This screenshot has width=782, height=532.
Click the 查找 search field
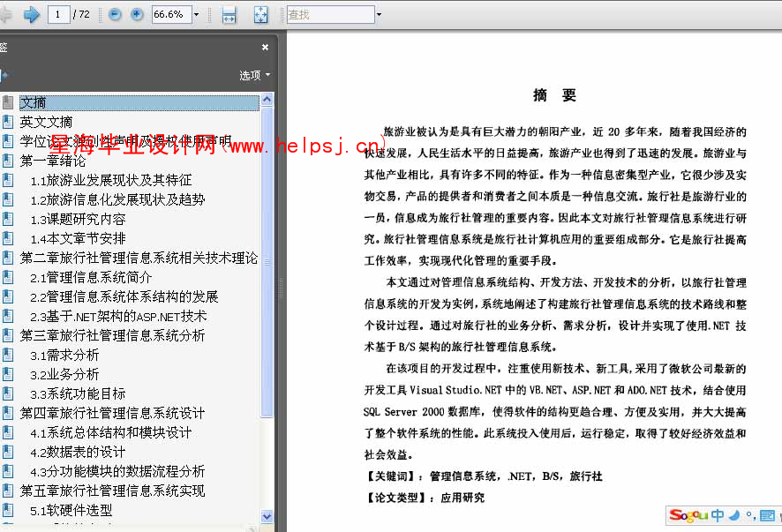point(331,14)
